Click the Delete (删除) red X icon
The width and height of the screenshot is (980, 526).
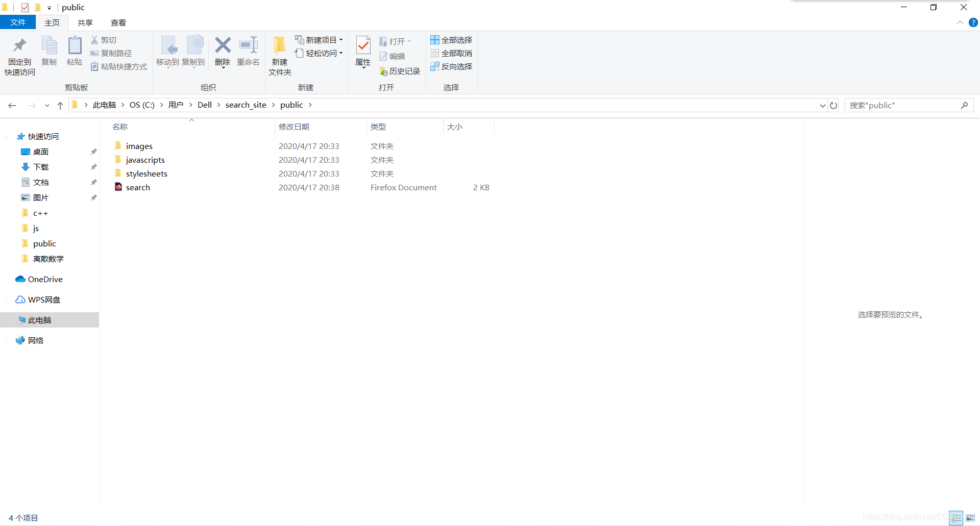(x=223, y=45)
